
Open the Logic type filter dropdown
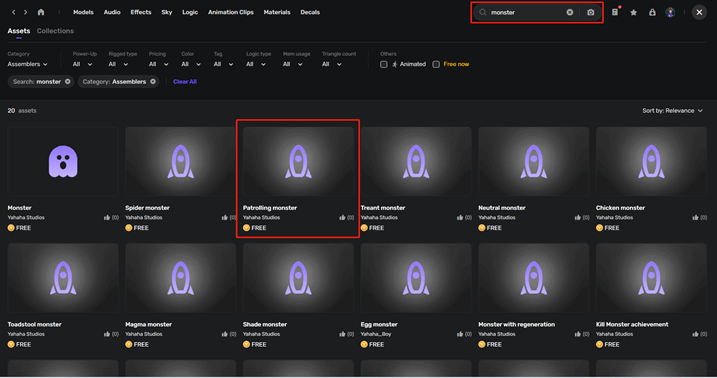[256, 64]
